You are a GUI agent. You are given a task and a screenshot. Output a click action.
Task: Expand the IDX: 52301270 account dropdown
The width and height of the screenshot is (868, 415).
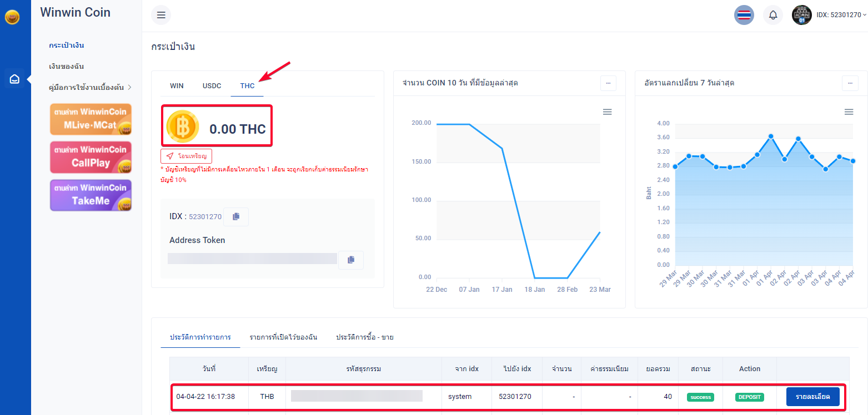tap(841, 15)
